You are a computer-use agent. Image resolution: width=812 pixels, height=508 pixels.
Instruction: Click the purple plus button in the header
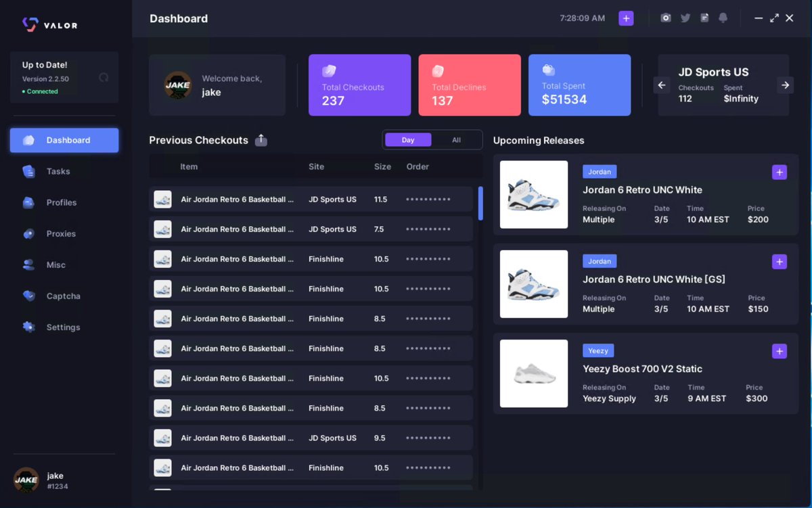(x=626, y=18)
